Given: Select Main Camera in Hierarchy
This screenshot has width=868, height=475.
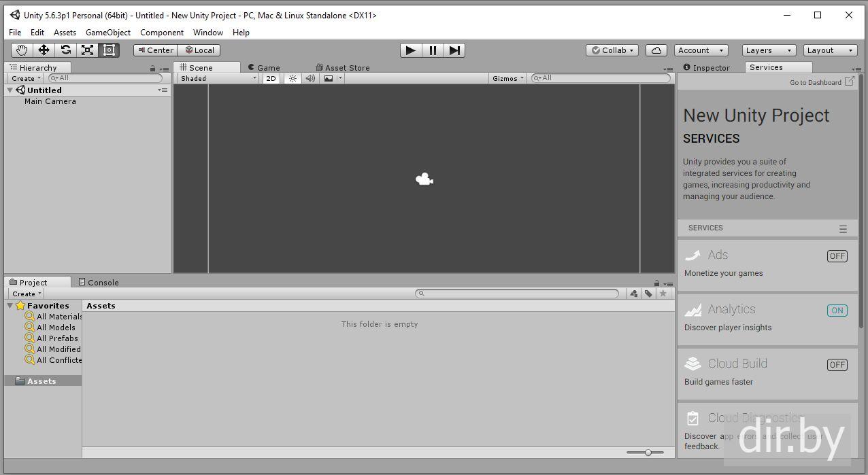Looking at the screenshot, I should click(50, 101).
